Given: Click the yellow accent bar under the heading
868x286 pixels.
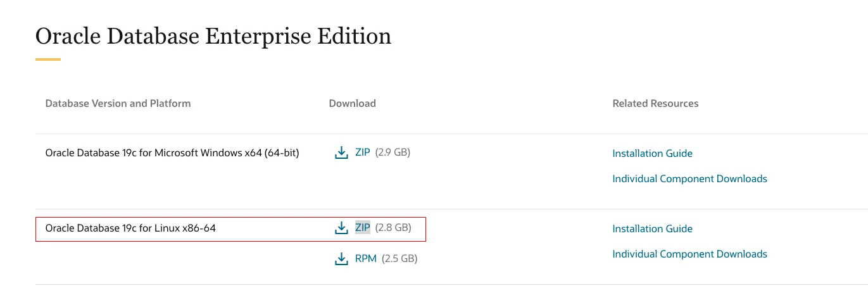Looking at the screenshot, I should pyautogui.click(x=48, y=59).
